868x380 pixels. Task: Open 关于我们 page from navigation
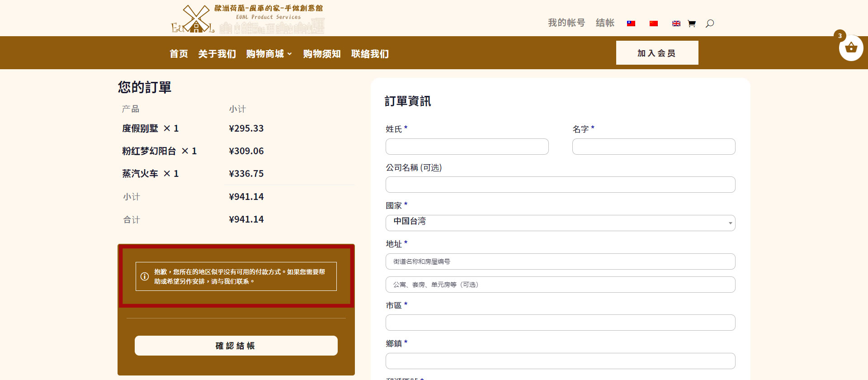coord(217,54)
